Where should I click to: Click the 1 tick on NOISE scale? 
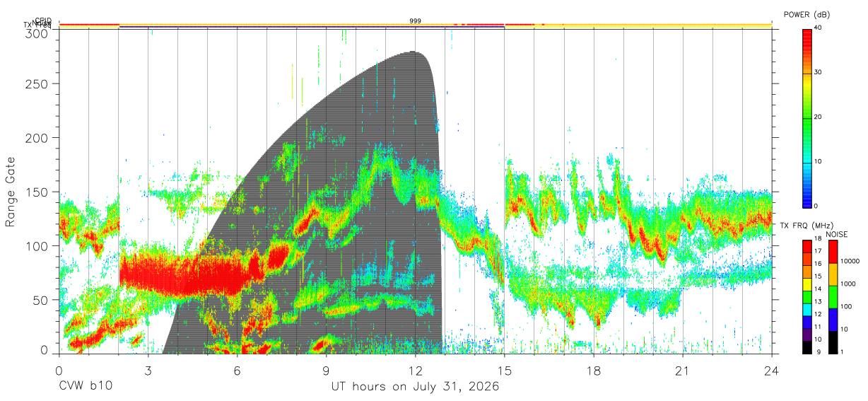[x=843, y=351]
